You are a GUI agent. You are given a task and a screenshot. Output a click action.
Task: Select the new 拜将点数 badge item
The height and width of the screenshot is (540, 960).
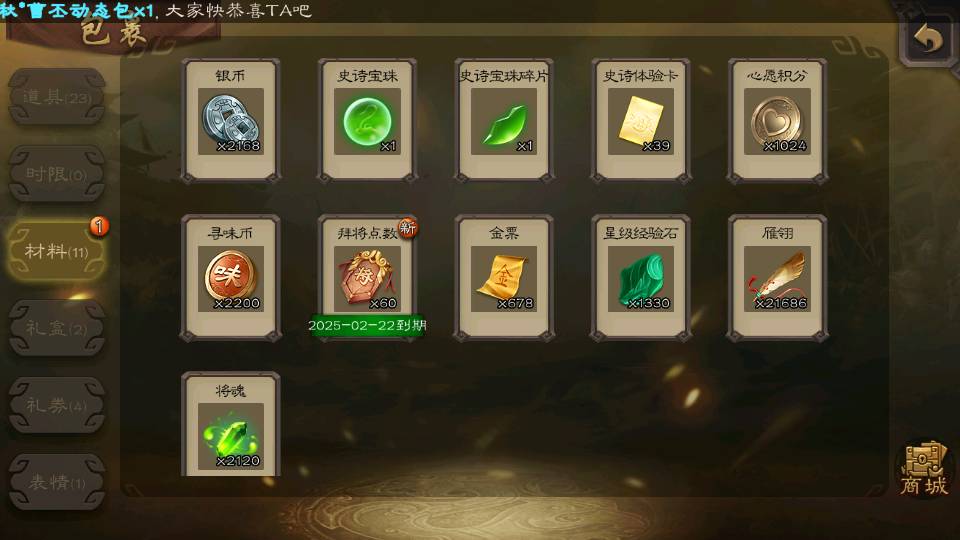tap(367, 278)
